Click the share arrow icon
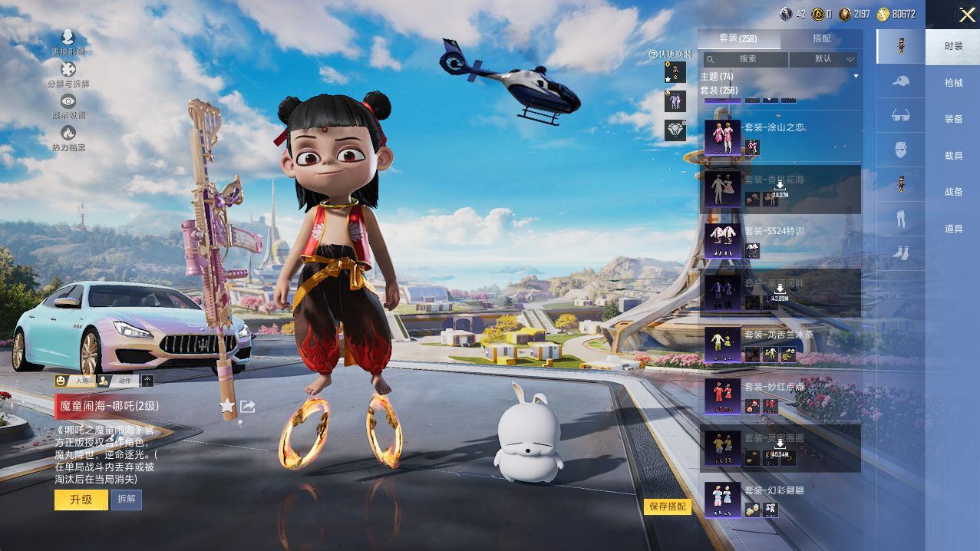The image size is (980, 551). 247,406
